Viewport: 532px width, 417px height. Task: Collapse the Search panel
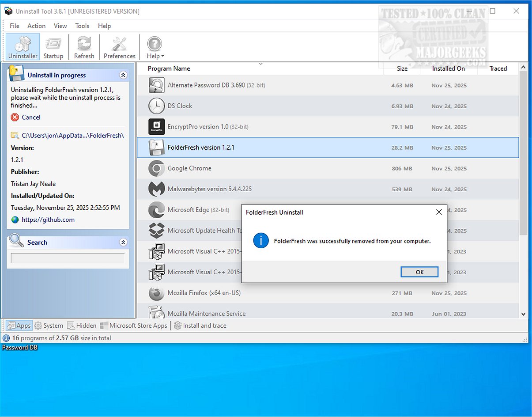coord(123,243)
